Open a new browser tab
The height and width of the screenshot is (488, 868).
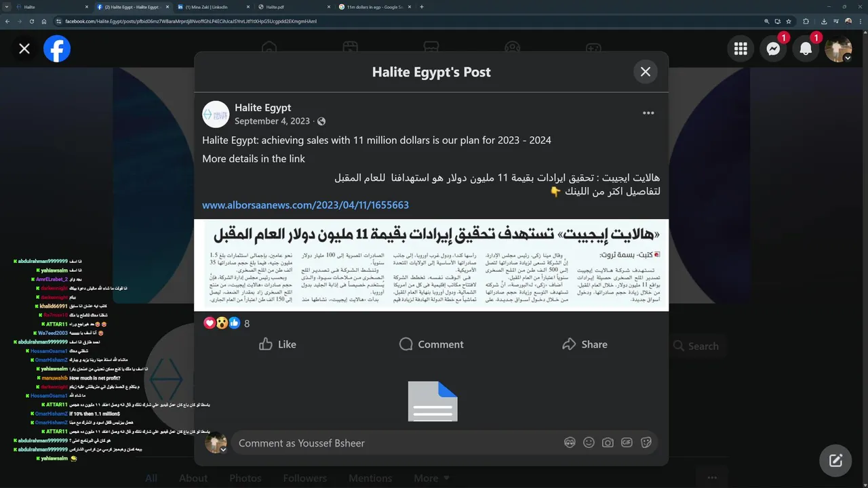(422, 7)
